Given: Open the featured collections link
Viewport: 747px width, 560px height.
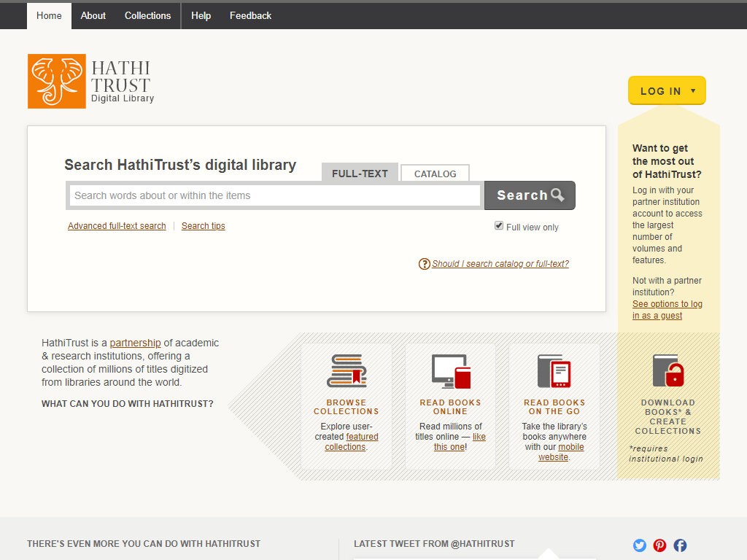Looking at the screenshot, I should 351,441.
